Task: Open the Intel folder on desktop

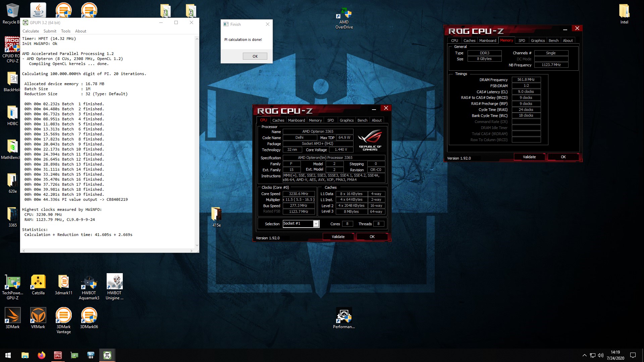Action: tap(624, 14)
